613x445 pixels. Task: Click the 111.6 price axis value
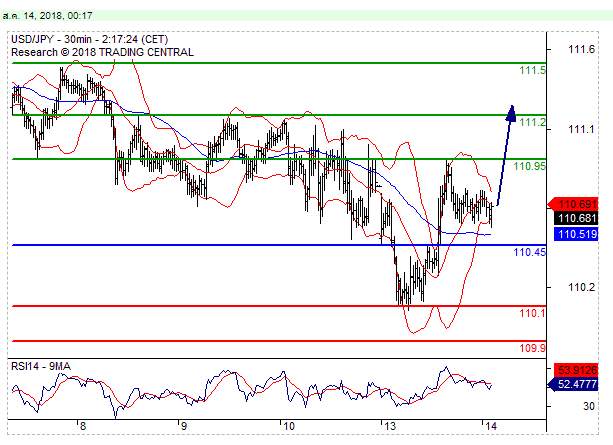tap(581, 49)
